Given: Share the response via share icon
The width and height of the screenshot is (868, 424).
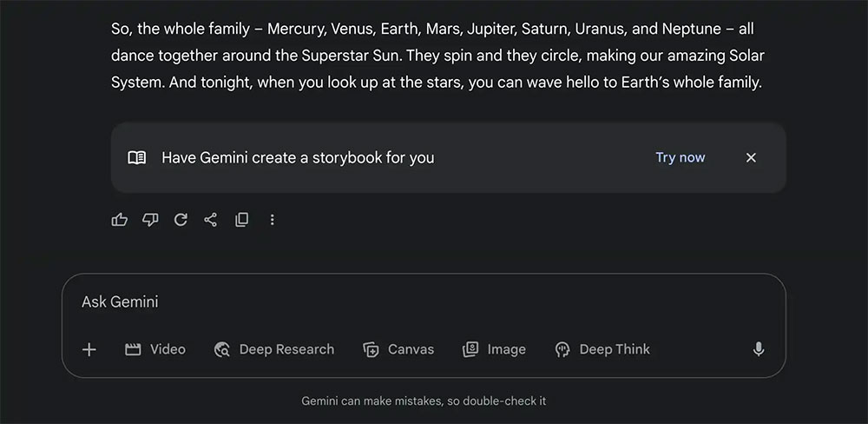Looking at the screenshot, I should 211,220.
